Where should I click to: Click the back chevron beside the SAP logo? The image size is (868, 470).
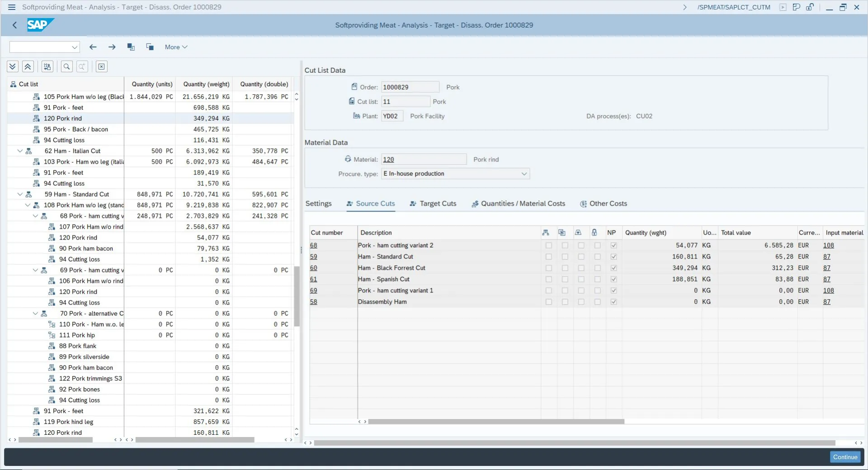[x=14, y=25]
